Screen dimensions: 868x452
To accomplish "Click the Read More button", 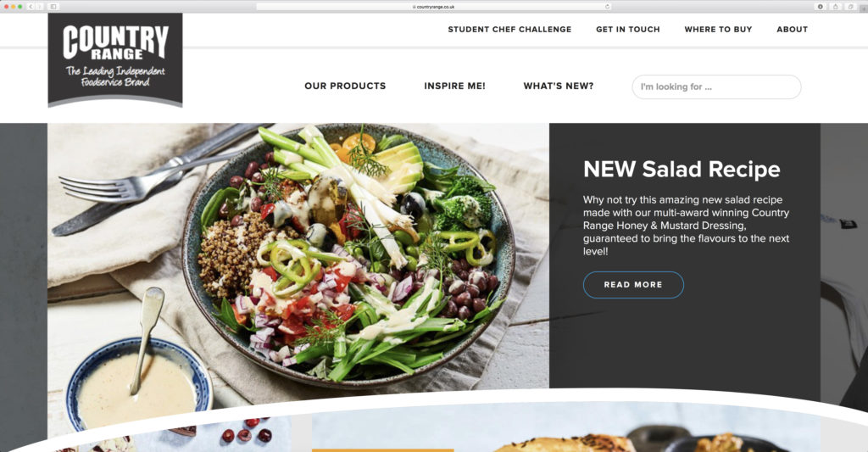I will tap(633, 285).
